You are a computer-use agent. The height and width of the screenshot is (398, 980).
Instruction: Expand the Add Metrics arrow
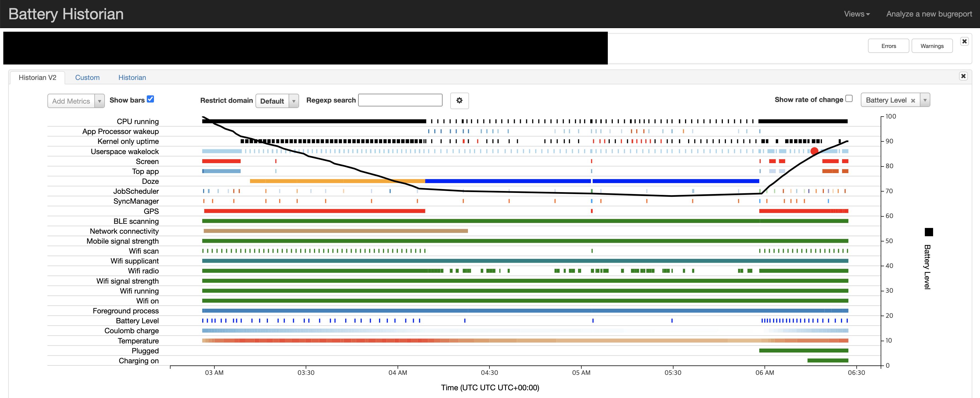click(99, 101)
